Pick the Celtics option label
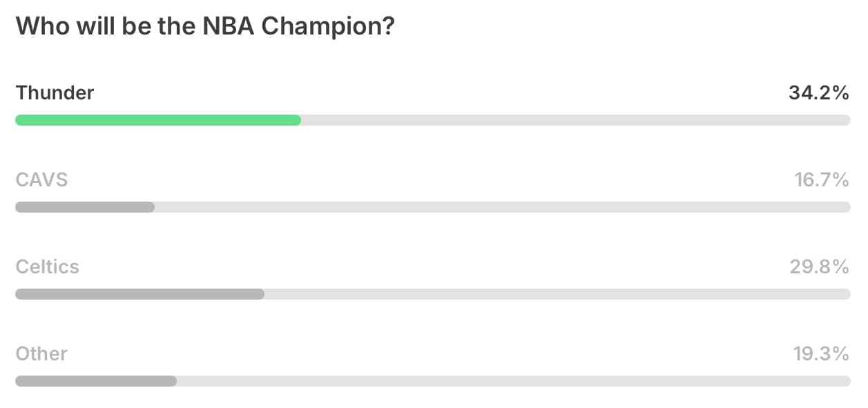Screen dimensions: 868x408 (x=47, y=266)
